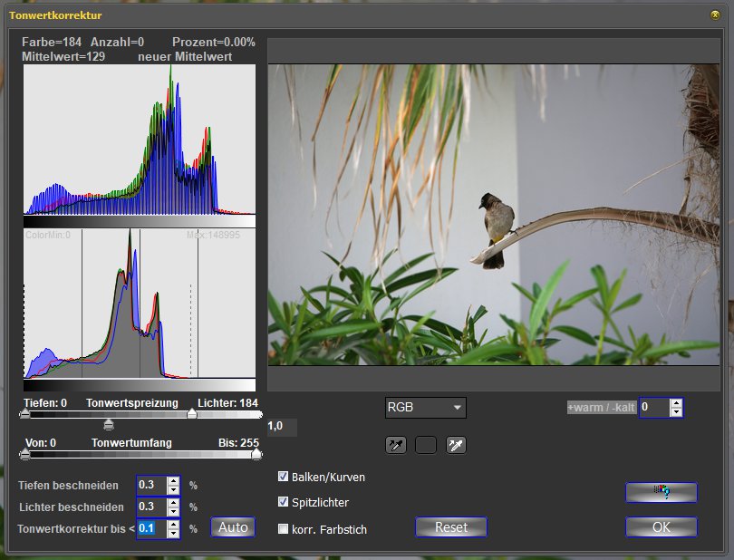Image resolution: width=734 pixels, height=560 pixels.
Task: Click the context help button above OK
Action: tap(661, 492)
